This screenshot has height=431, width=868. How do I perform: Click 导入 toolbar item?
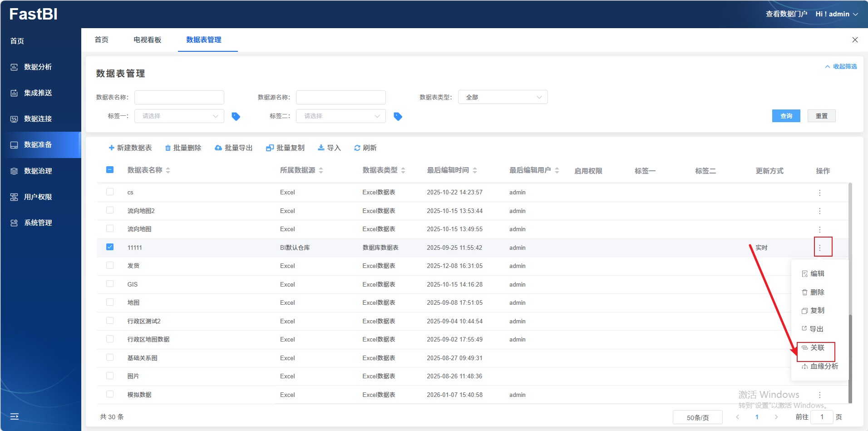tap(330, 148)
